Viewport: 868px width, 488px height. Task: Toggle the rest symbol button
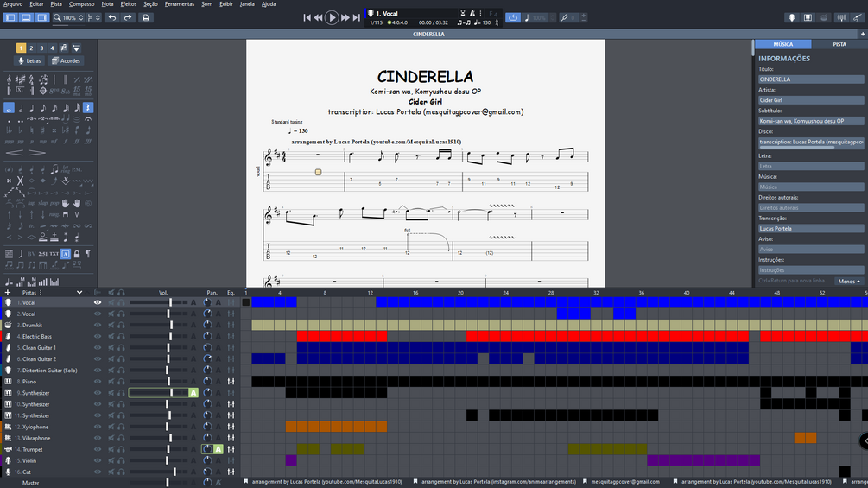tap(89, 108)
